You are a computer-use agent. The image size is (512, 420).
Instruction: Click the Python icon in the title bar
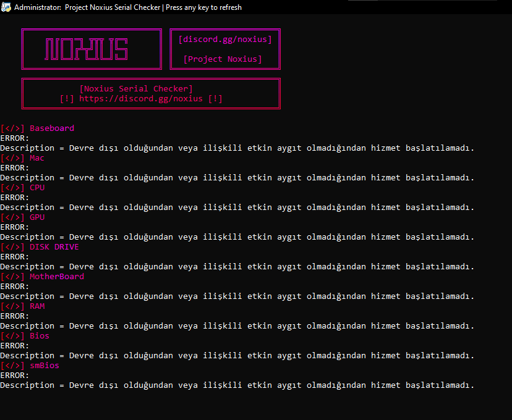coord(6,7)
